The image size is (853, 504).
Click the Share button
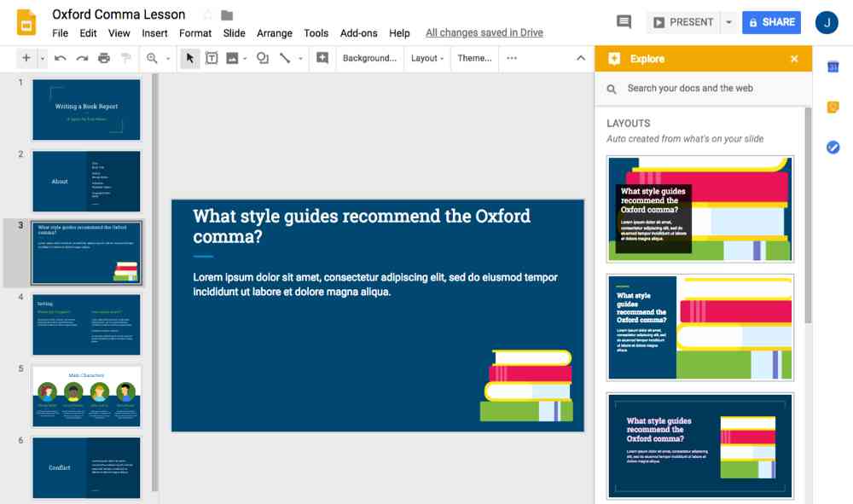pyautogui.click(x=771, y=22)
